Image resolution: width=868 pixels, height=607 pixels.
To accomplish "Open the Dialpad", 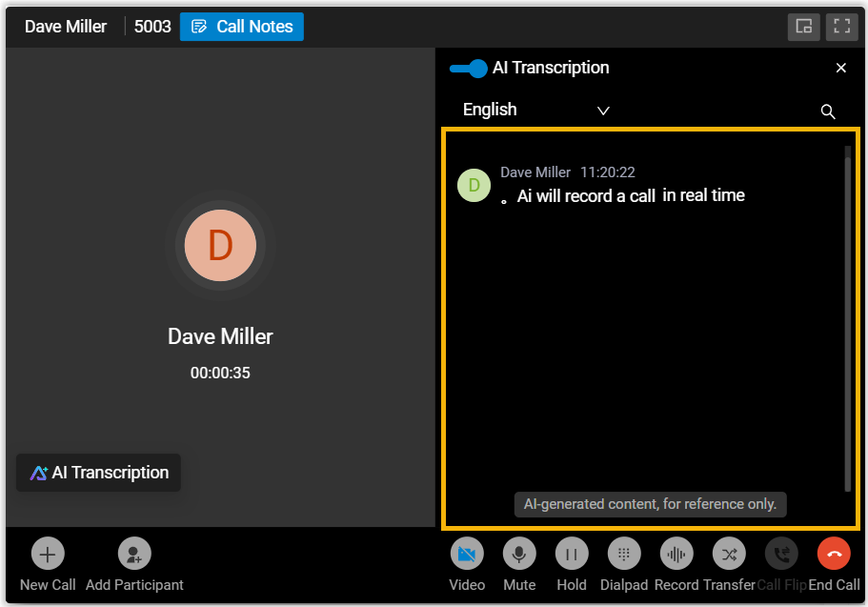I will 624,555.
